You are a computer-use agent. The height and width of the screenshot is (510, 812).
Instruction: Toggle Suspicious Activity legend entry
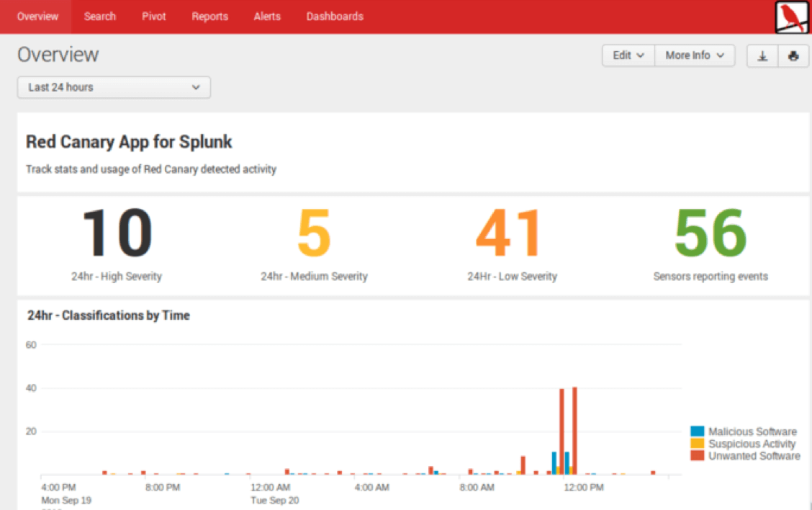752,444
